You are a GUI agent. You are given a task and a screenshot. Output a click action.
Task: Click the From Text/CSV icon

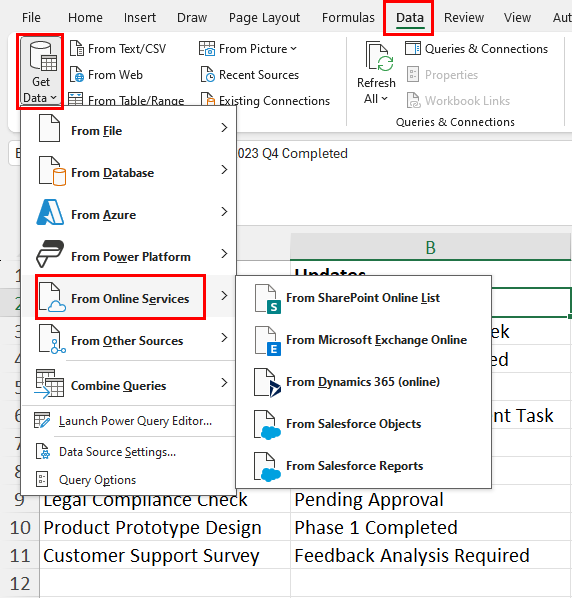click(77, 49)
